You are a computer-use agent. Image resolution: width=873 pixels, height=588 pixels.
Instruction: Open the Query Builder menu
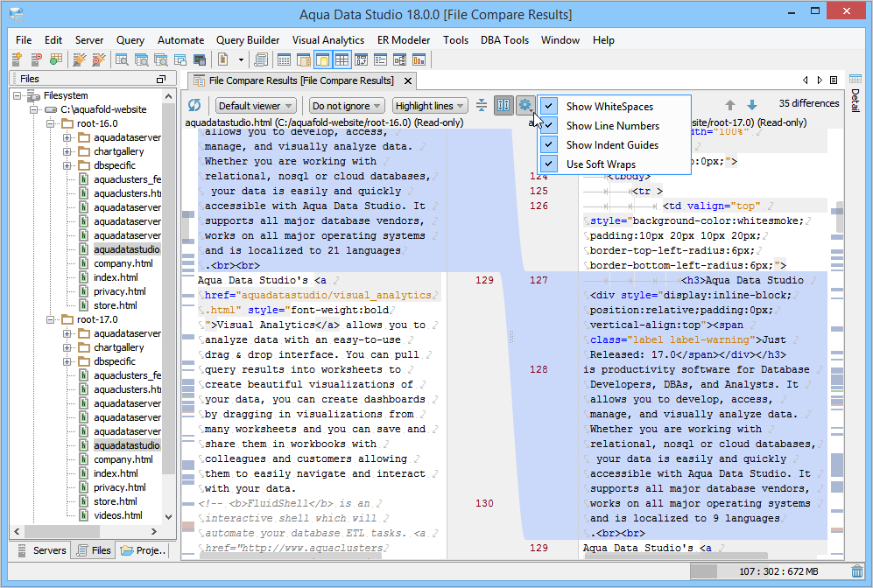pos(248,40)
